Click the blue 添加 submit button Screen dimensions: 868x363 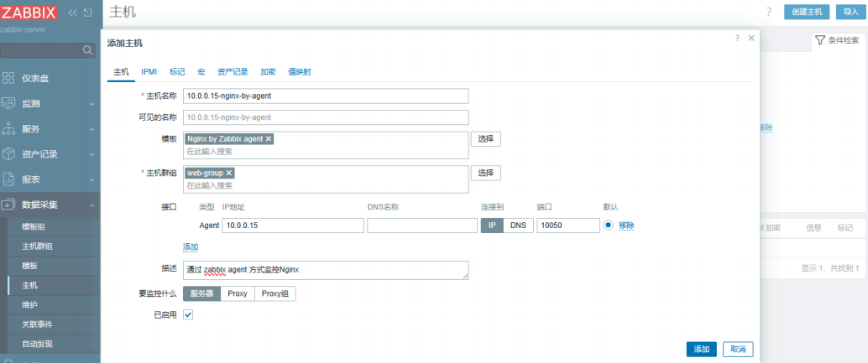tap(702, 350)
